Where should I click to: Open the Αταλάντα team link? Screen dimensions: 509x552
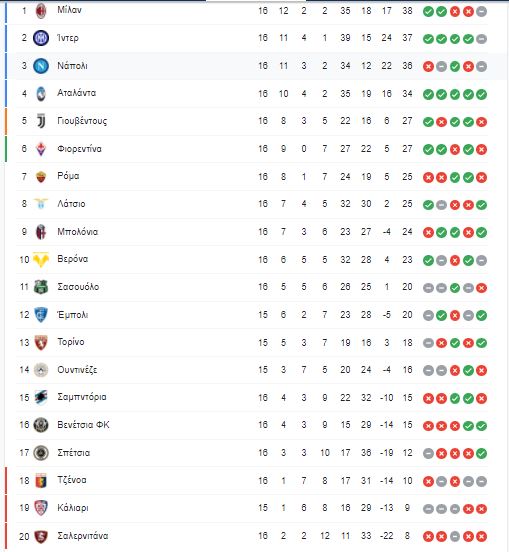coord(76,93)
